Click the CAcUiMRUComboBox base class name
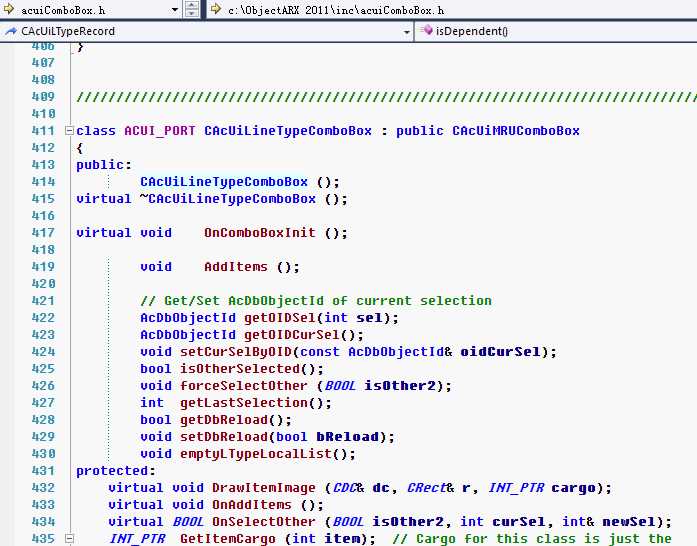This screenshot has height=546, width=697. (516, 131)
